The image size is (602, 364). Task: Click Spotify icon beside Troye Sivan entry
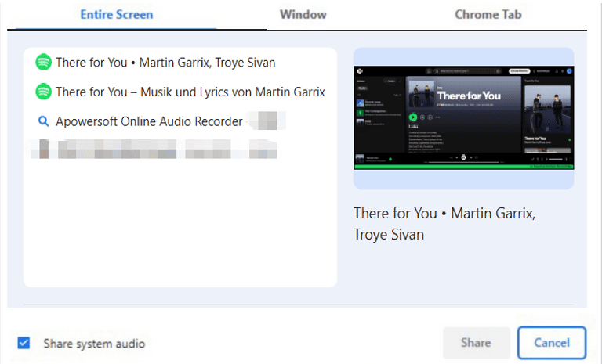(x=43, y=62)
